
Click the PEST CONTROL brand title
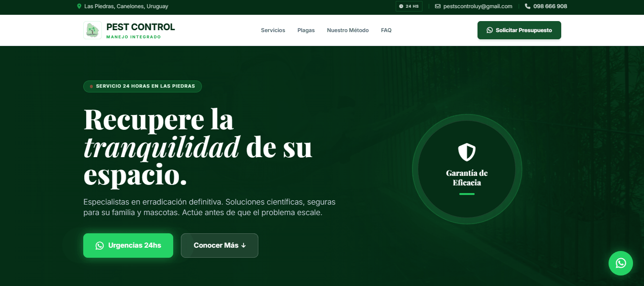(x=141, y=27)
